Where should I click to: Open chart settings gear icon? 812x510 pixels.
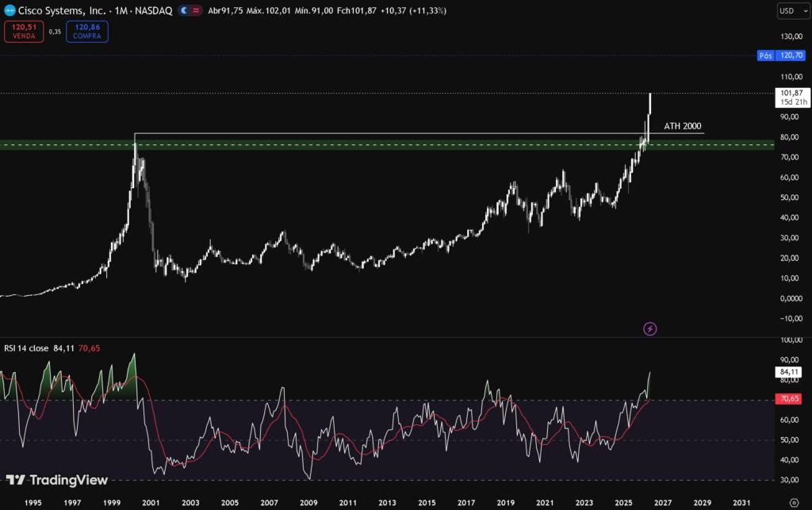pyautogui.click(x=794, y=503)
